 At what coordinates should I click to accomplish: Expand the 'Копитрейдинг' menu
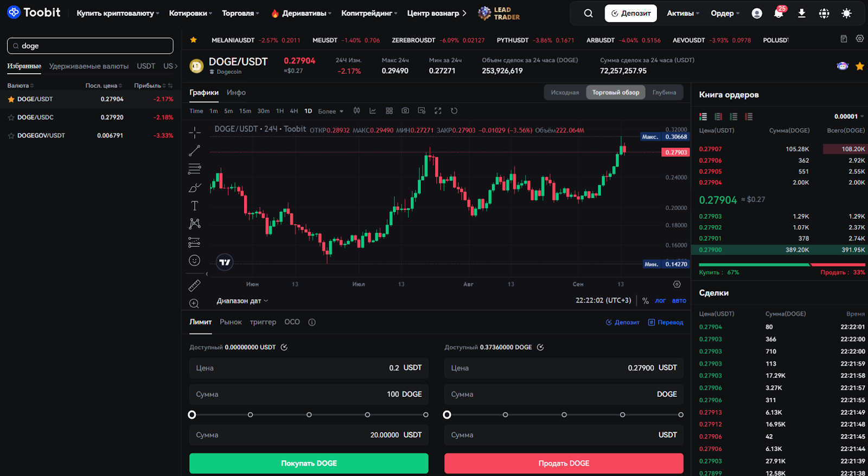pos(369,13)
